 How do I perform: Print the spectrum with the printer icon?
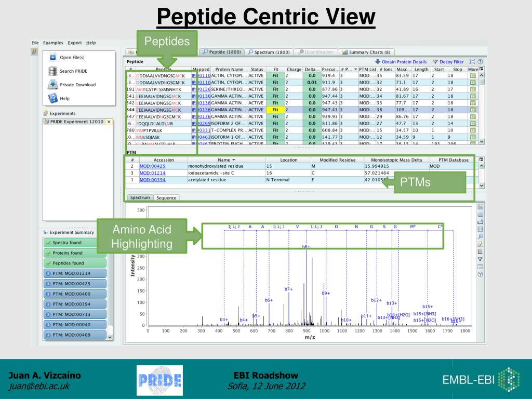coord(480,215)
